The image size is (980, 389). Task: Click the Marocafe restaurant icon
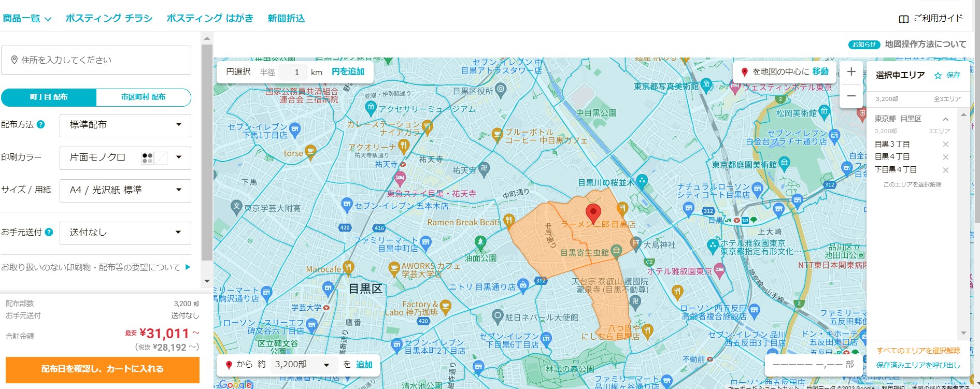point(348,267)
